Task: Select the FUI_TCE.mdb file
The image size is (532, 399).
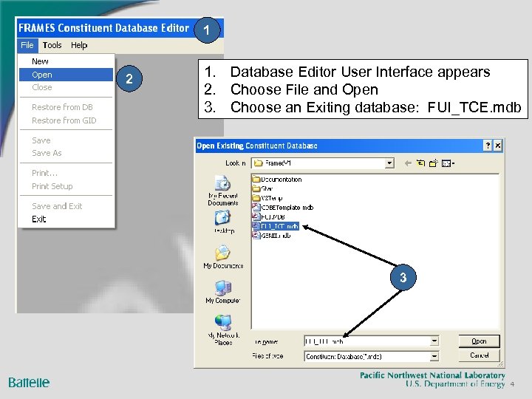Action: 276,226
